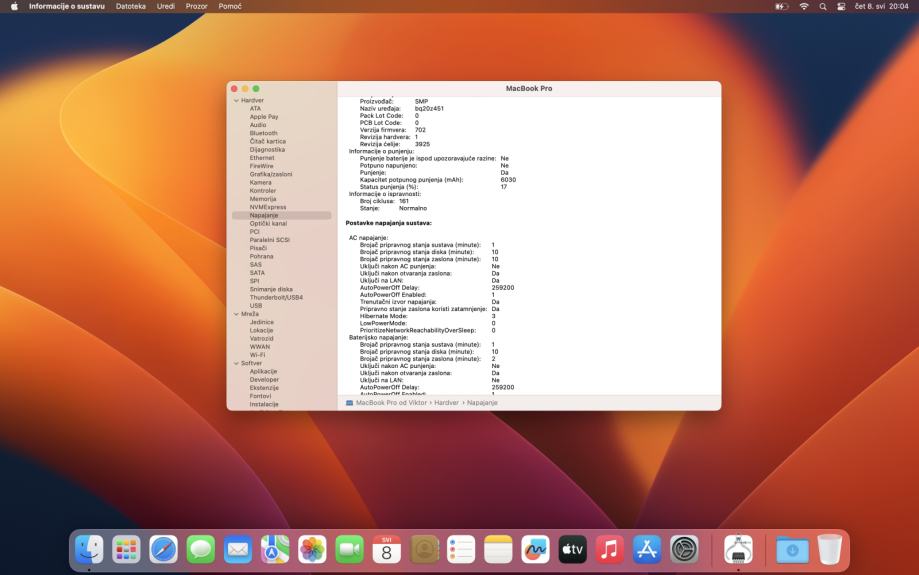This screenshot has height=575, width=919.
Task: Collapse the Hardver section
Action: pos(236,101)
